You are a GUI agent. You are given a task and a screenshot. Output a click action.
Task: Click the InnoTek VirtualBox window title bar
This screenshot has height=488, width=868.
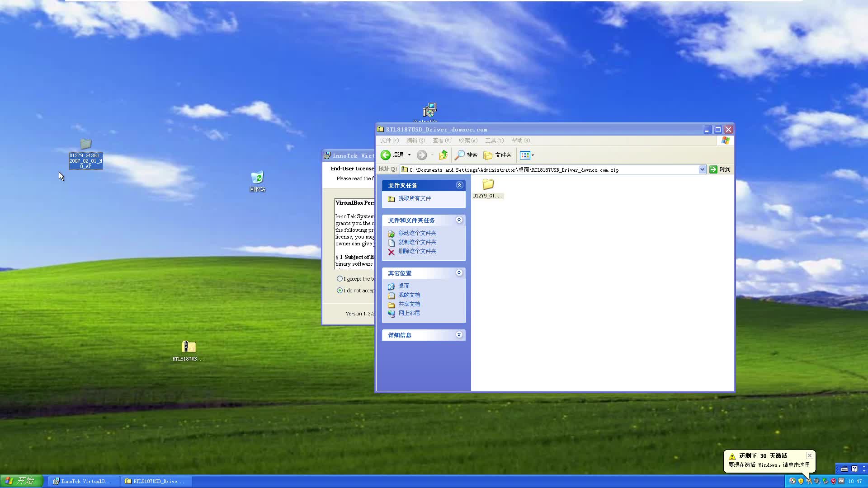coord(349,155)
